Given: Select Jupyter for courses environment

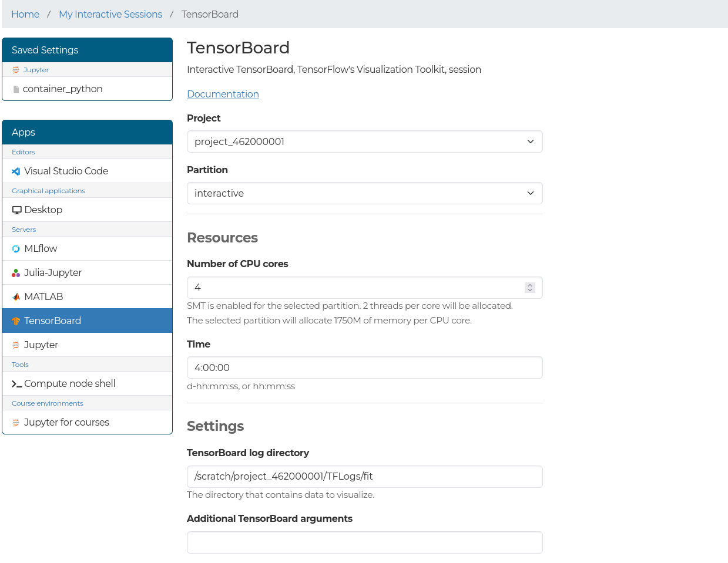Looking at the screenshot, I should pos(66,422).
